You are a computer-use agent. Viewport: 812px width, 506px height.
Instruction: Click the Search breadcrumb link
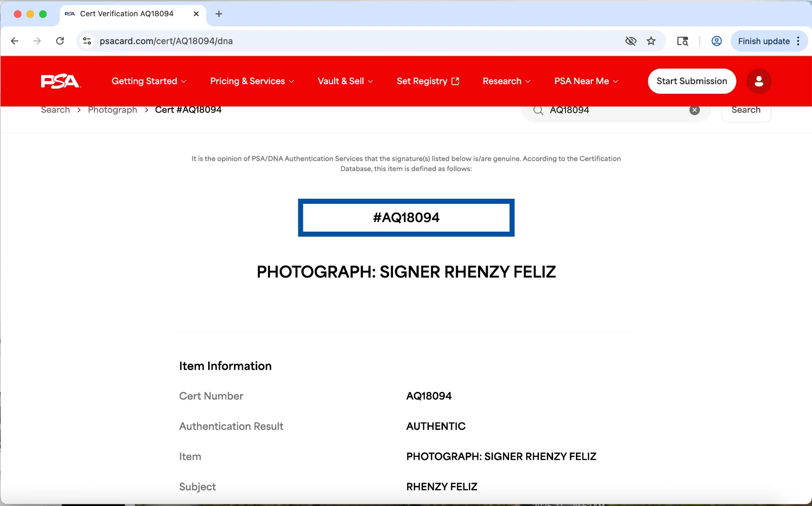(55, 110)
